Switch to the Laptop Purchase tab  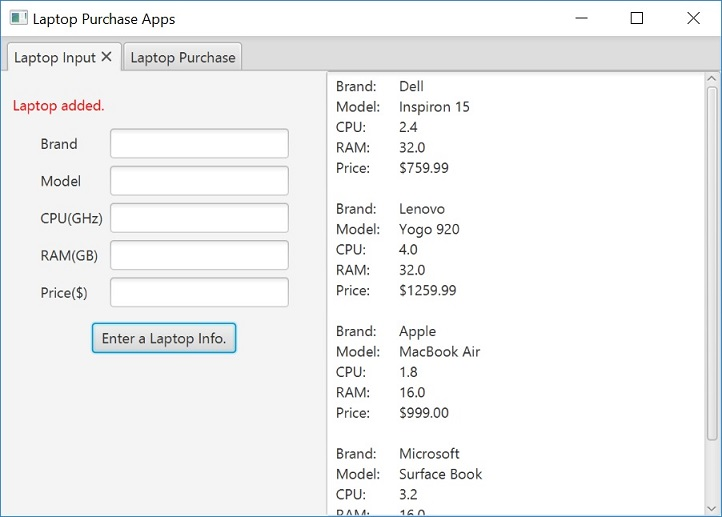pyautogui.click(x=183, y=58)
